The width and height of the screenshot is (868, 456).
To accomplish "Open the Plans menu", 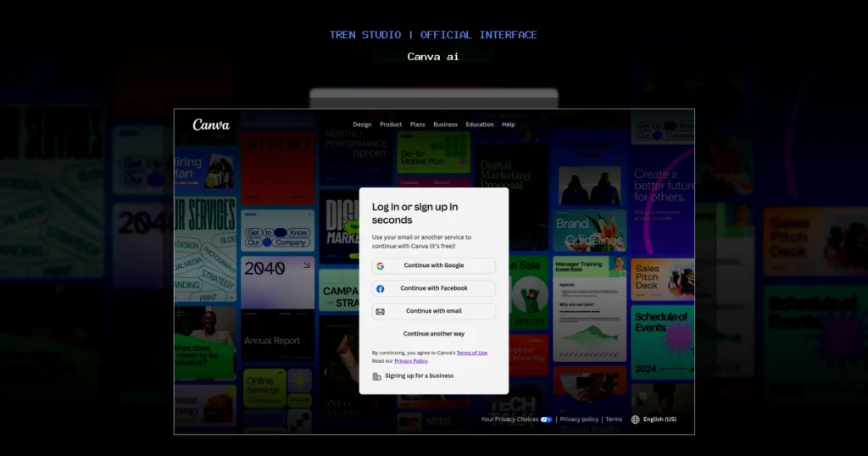I will (417, 125).
